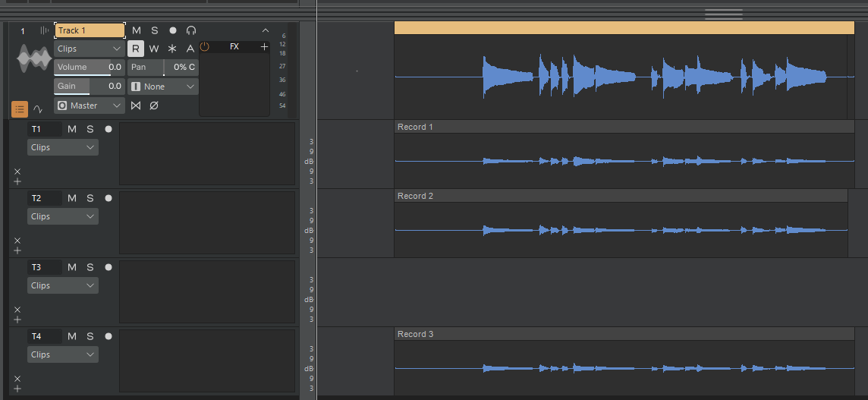Click the freeze snowflake icon
Viewport: 868px width, 400px height.
point(172,49)
